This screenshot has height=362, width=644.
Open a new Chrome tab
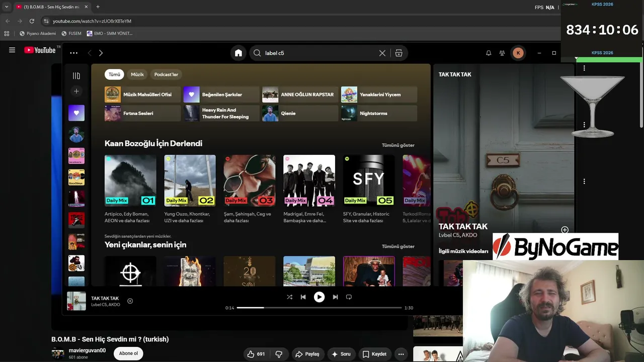point(98,7)
